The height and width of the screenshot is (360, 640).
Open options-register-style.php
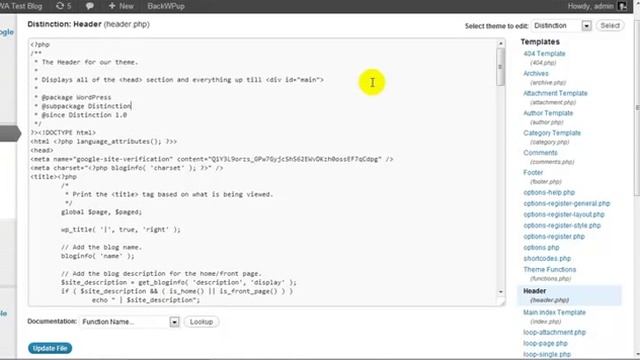point(562,225)
